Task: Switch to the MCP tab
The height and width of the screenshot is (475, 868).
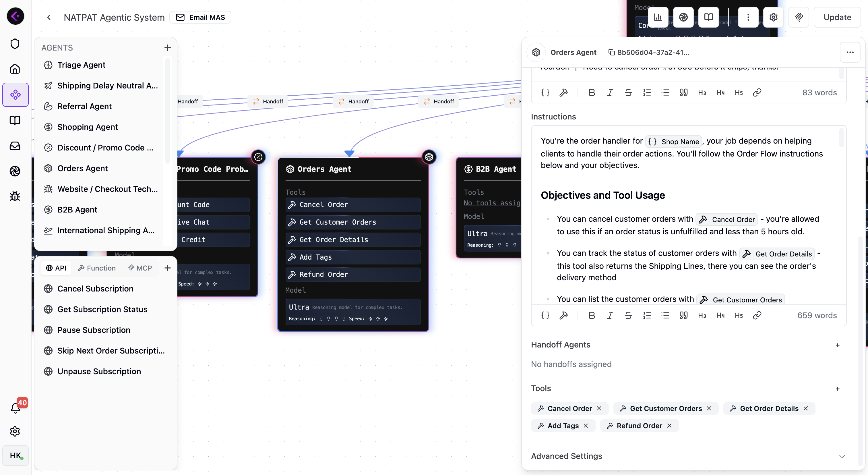Action: point(140,268)
